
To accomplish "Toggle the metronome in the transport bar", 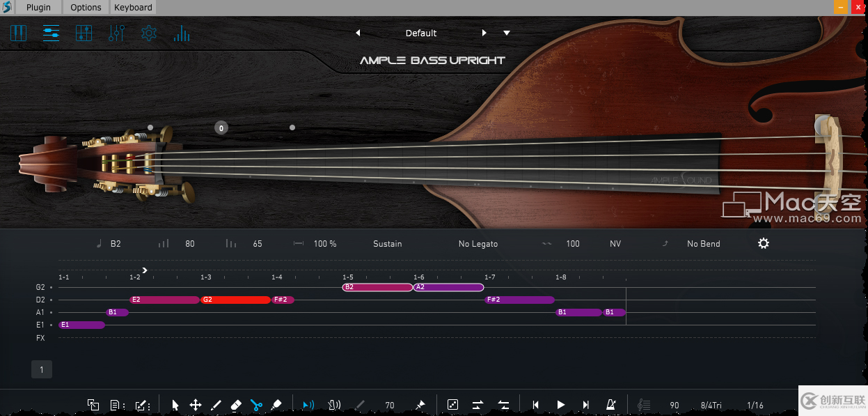I will [x=610, y=404].
